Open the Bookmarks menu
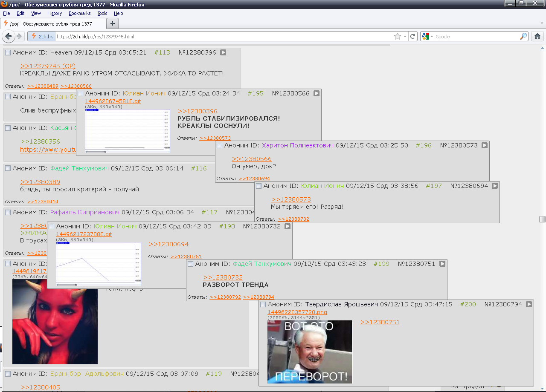 point(80,13)
